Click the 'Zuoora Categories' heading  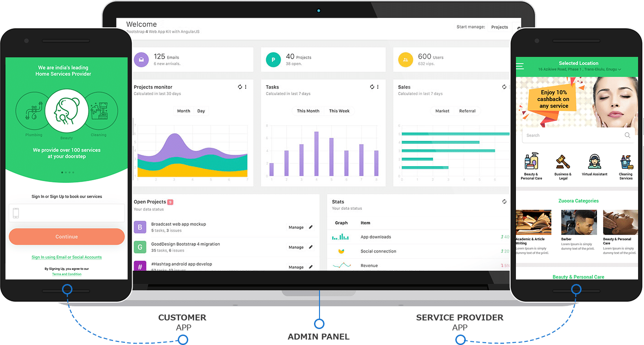click(578, 201)
